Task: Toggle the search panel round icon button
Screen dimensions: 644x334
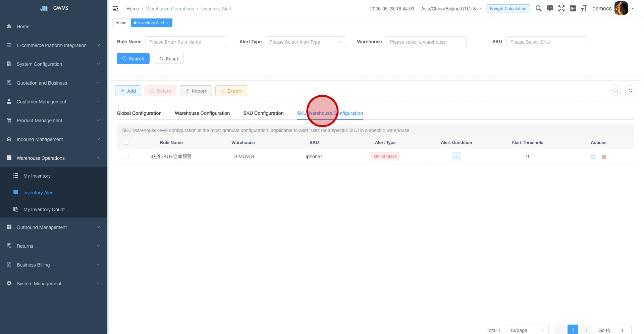Action: [x=616, y=91]
